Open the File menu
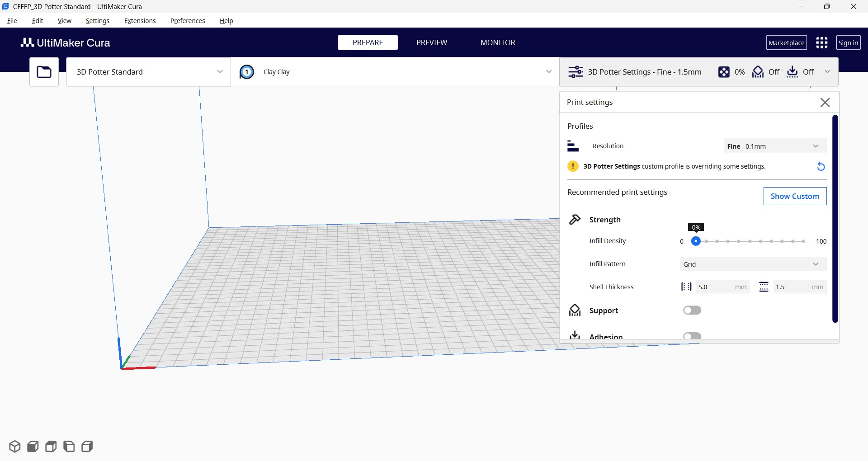The width and height of the screenshot is (868, 461). 12,21
